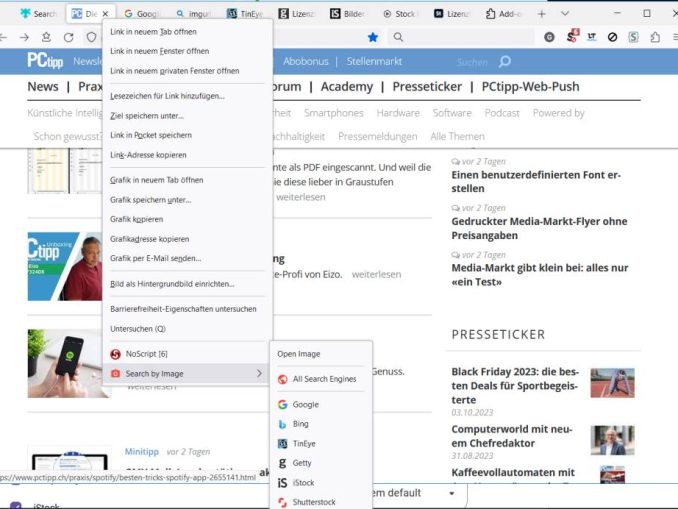678x509 pixels.
Task: Open the extensions puzzle icon
Action: [x=655, y=38]
